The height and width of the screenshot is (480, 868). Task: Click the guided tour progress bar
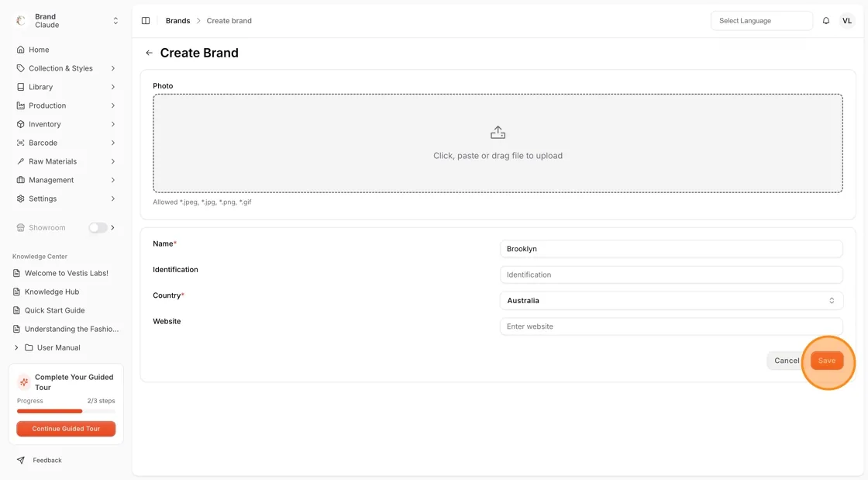(66, 411)
